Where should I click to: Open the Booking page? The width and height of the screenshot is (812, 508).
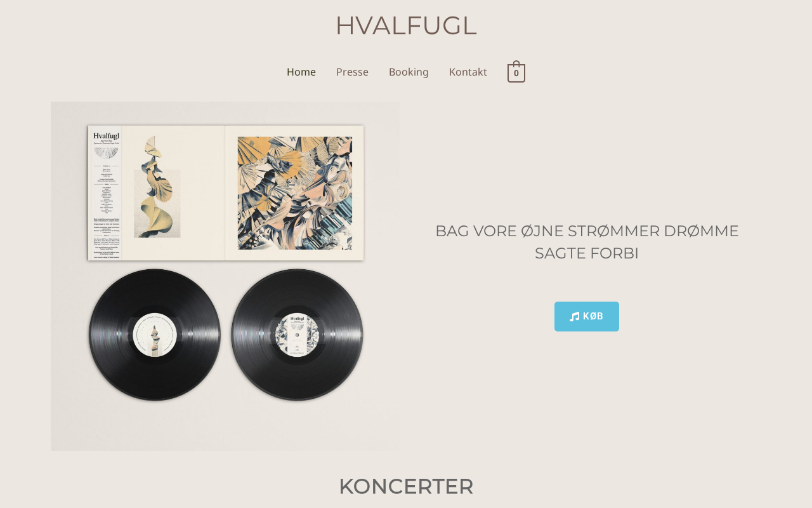pyautogui.click(x=409, y=72)
